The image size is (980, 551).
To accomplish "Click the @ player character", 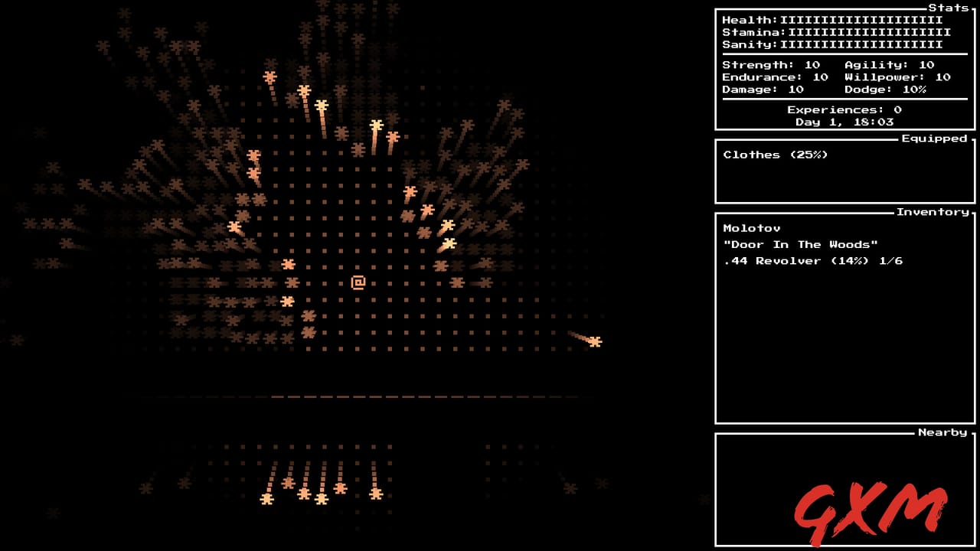I will point(358,282).
